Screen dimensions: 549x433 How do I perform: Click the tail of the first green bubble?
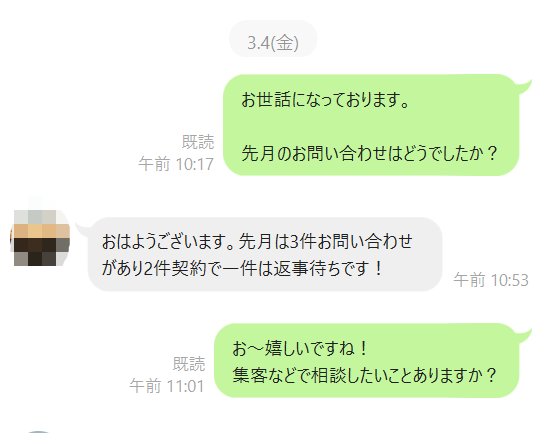[x=524, y=86]
